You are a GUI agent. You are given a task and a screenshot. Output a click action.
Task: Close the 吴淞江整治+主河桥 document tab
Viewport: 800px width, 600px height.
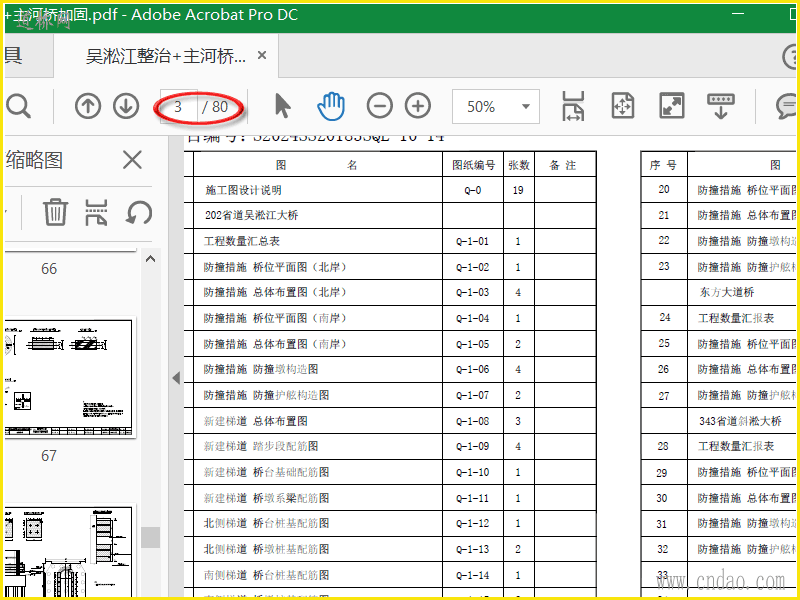pos(262,55)
